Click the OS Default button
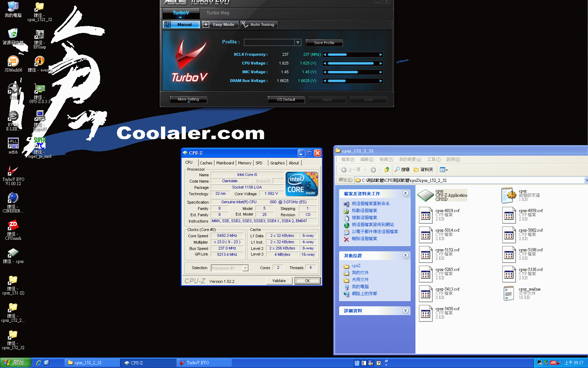 286,100
